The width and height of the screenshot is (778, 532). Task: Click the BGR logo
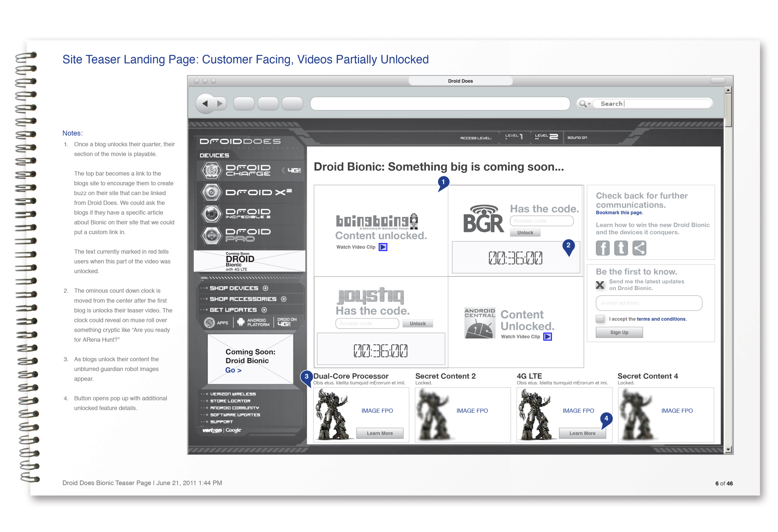(483, 218)
